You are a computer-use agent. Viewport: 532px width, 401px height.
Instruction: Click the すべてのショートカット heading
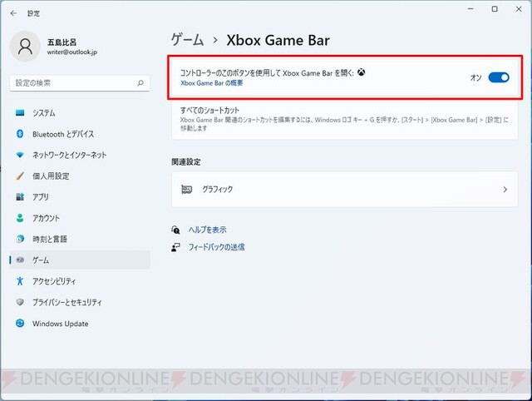click(x=209, y=110)
